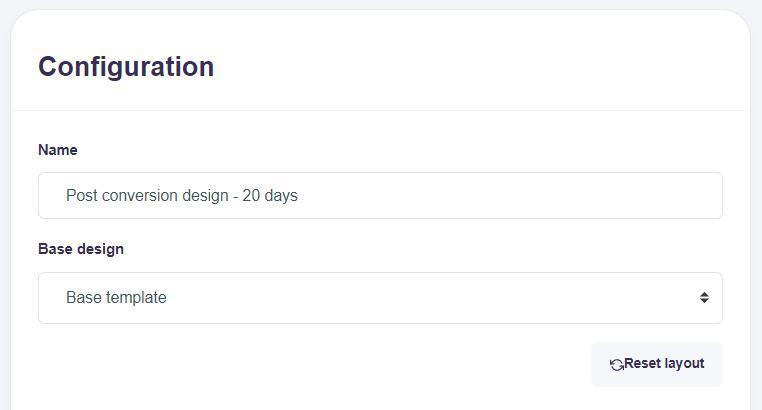762x410 pixels.
Task: Click the select caret next to Base template
Action: (x=704, y=298)
